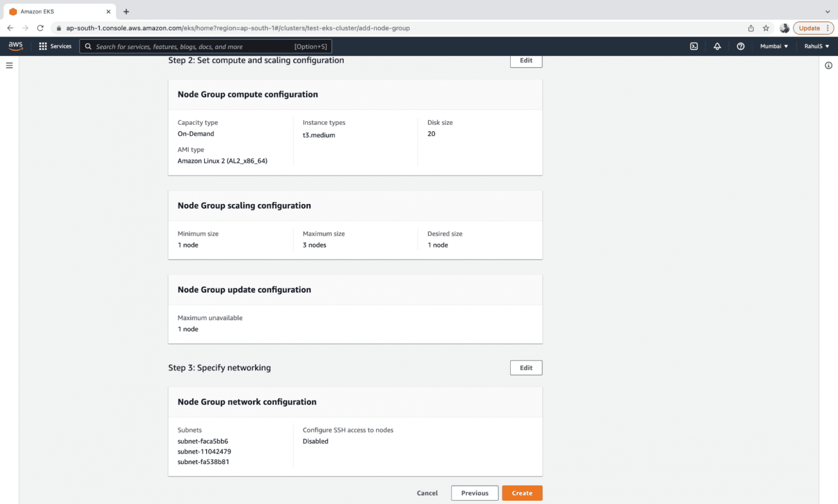Reload the page with the refresh icon
Screen dimensions: 838x504
click(x=39, y=28)
